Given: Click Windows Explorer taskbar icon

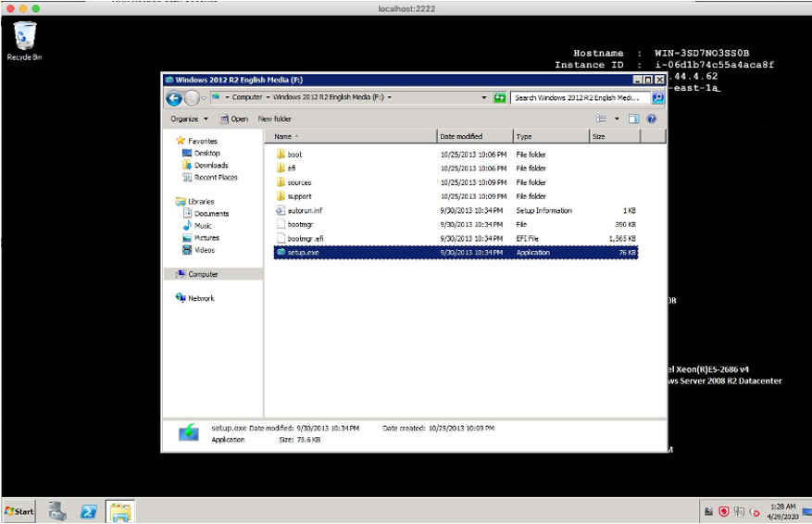Looking at the screenshot, I should pyautogui.click(x=120, y=512).
